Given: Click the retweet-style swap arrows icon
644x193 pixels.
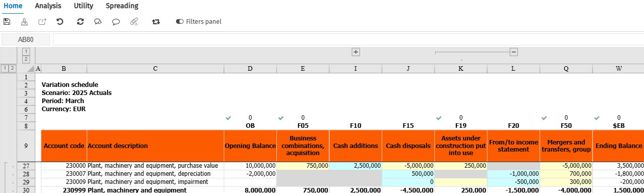Looking at the screenshot, I should [156, 22].
